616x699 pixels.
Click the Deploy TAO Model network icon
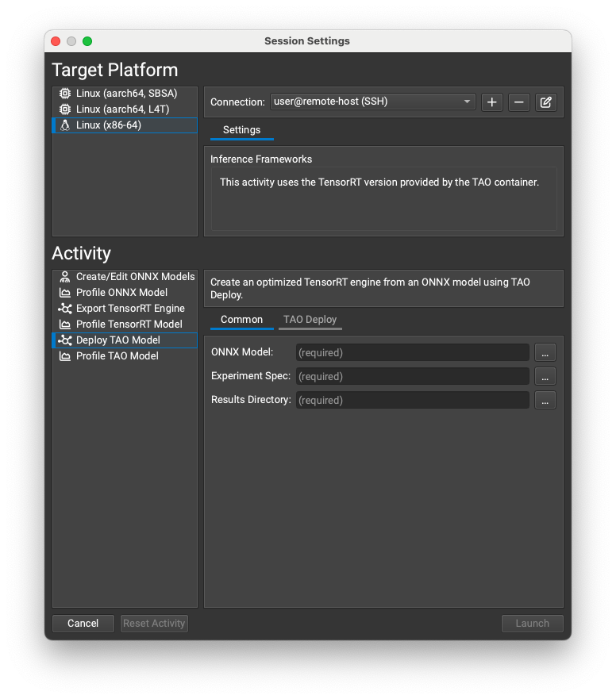click(64, 340)
